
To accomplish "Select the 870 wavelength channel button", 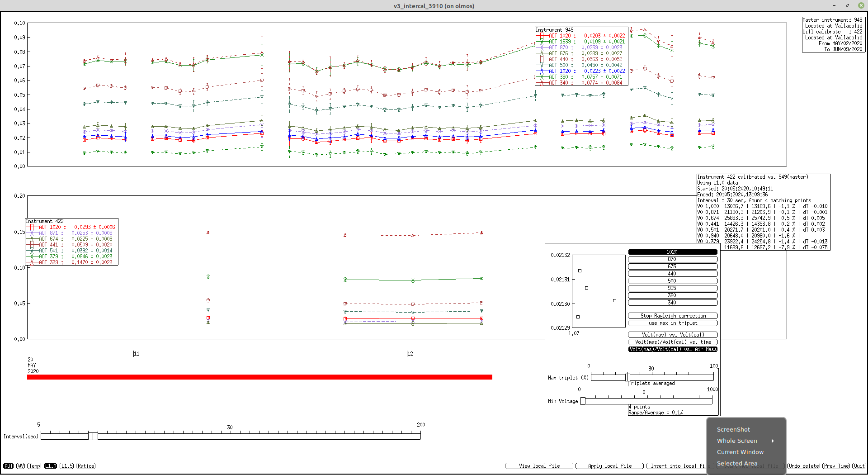I will pyautogui.click(x=673, y=259).
